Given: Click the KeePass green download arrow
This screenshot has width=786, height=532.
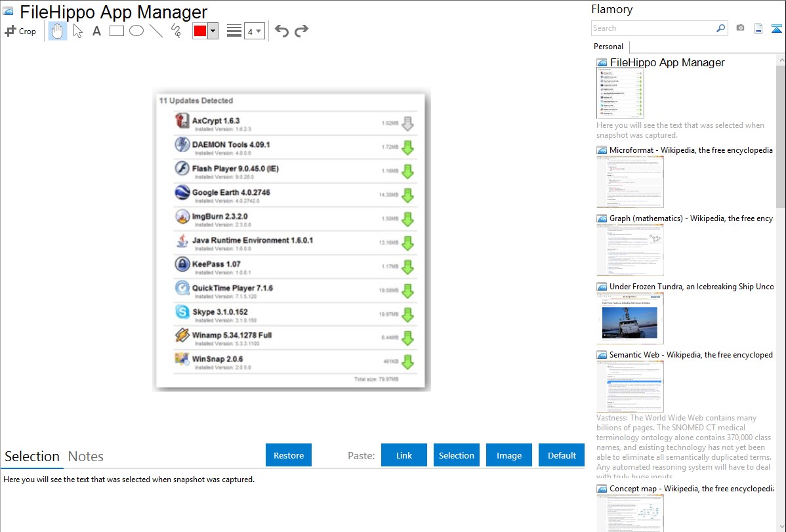Looking at the screenshot, I should point(407,267).
